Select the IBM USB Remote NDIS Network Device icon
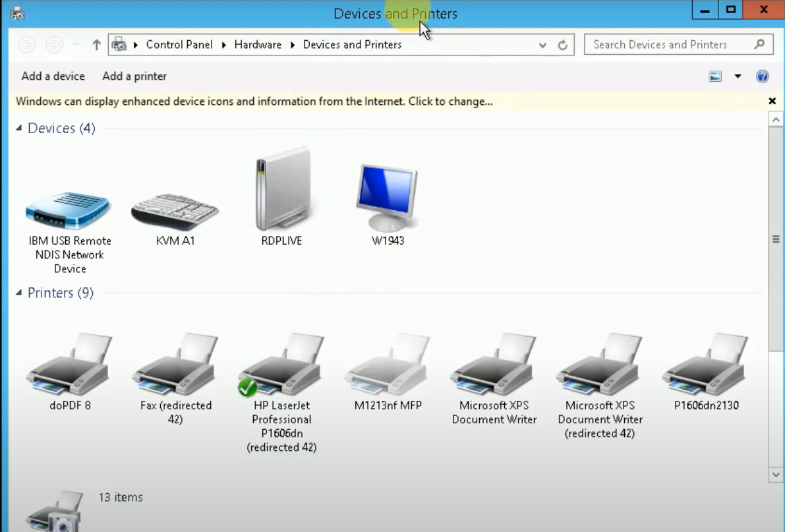This screenshot has height=532, width=785. pos(68,210)
